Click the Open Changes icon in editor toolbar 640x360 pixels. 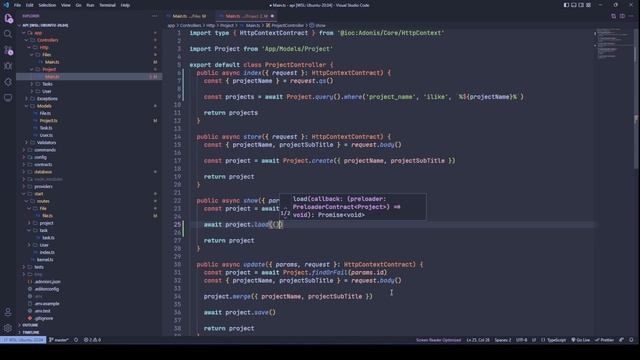pyautogui.click(x=613, y=16)
